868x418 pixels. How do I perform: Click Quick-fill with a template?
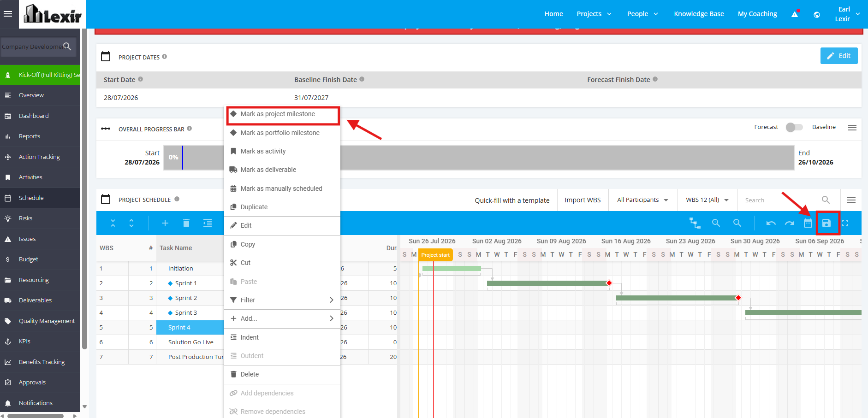(512, 200)
